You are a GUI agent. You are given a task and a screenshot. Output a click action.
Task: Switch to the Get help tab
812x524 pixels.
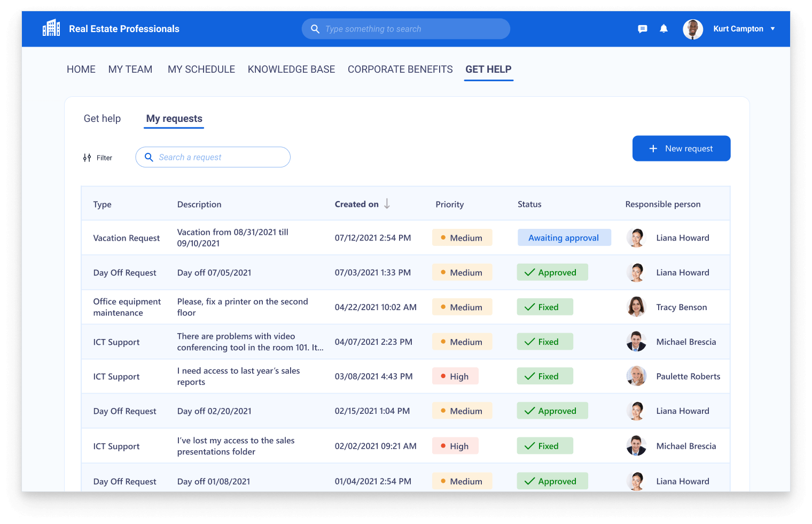(102, 119)
